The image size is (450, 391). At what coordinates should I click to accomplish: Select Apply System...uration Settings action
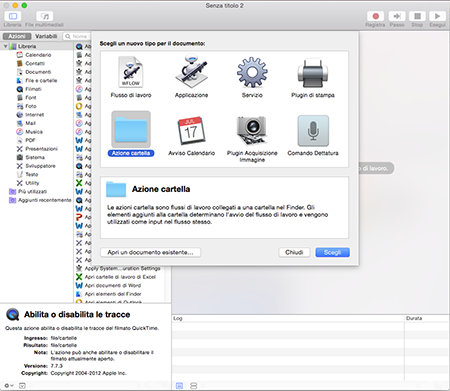coord(122,268)
